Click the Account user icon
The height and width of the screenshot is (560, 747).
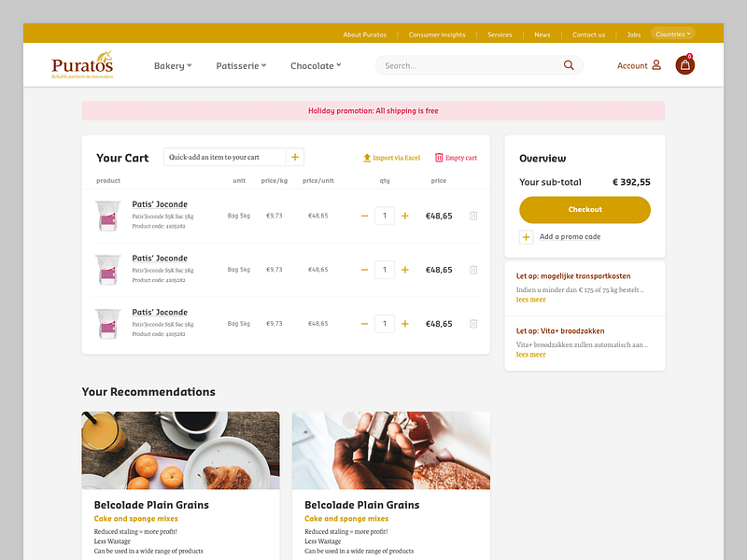(656, 64)
